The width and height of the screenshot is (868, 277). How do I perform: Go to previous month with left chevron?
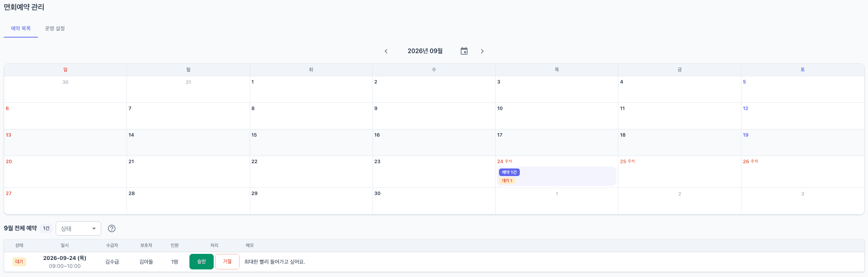(x=386, y=51)
